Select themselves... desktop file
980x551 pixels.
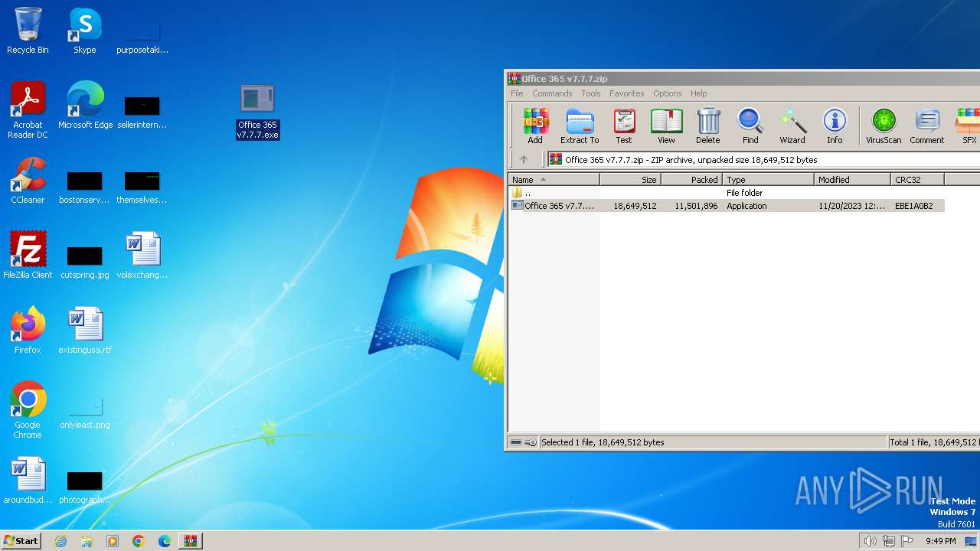point(142,186)
